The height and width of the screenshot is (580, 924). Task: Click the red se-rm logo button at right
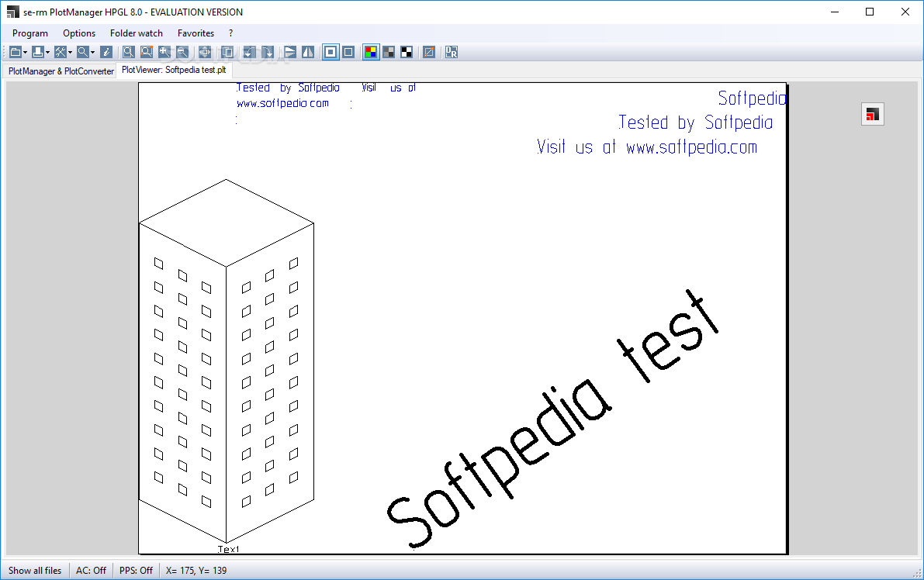872,114
